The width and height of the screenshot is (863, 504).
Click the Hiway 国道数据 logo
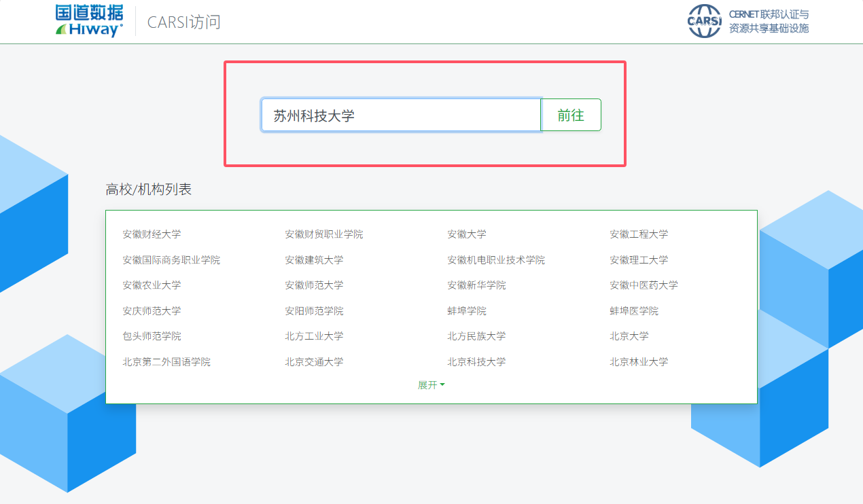[x=89, y=21]
